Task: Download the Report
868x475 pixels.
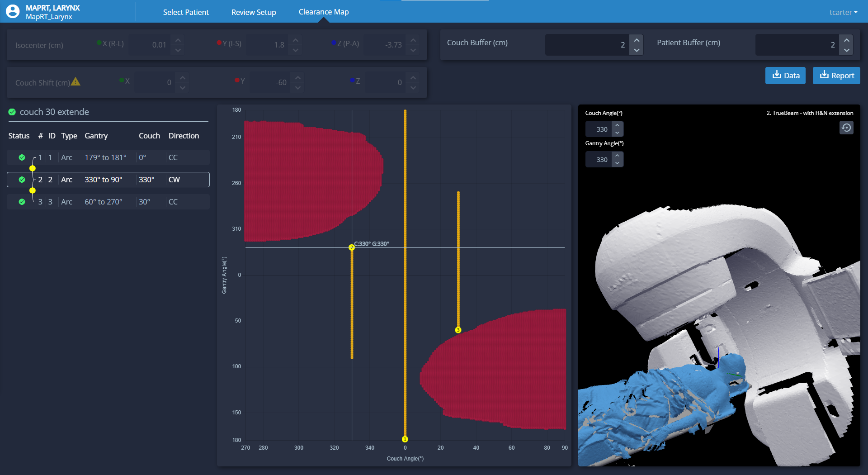Action: click(836, 76)
